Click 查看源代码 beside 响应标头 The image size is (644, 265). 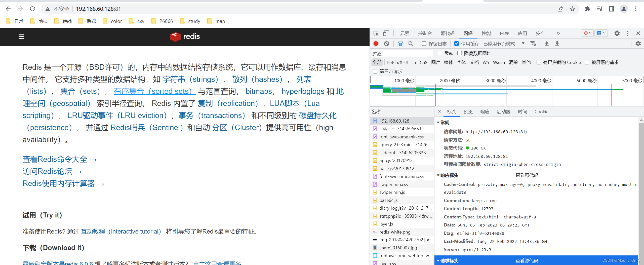527,175
